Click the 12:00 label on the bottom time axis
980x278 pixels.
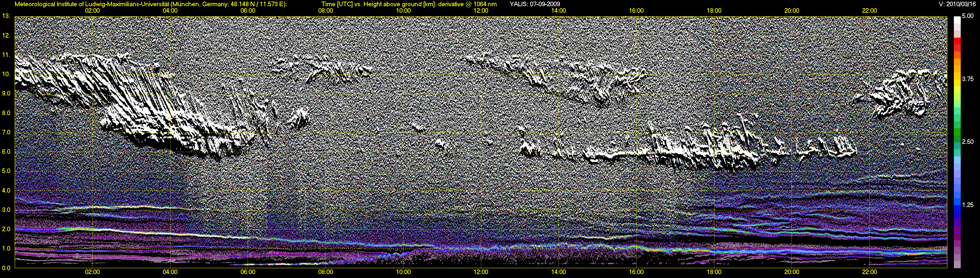click(481, 272)
